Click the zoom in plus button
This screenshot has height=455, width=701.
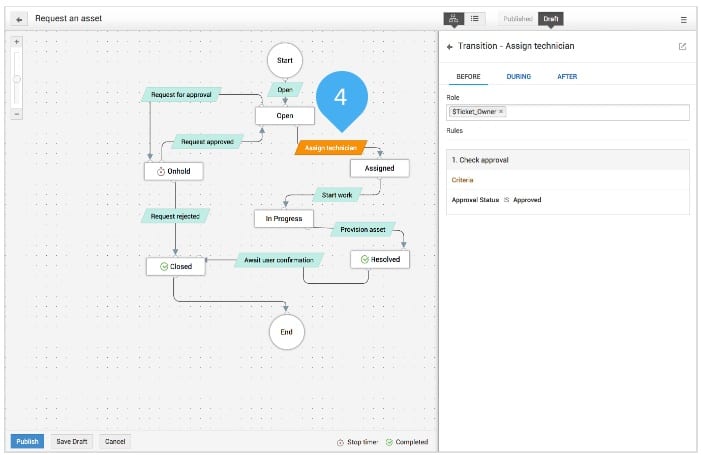[x=17, y=42]
